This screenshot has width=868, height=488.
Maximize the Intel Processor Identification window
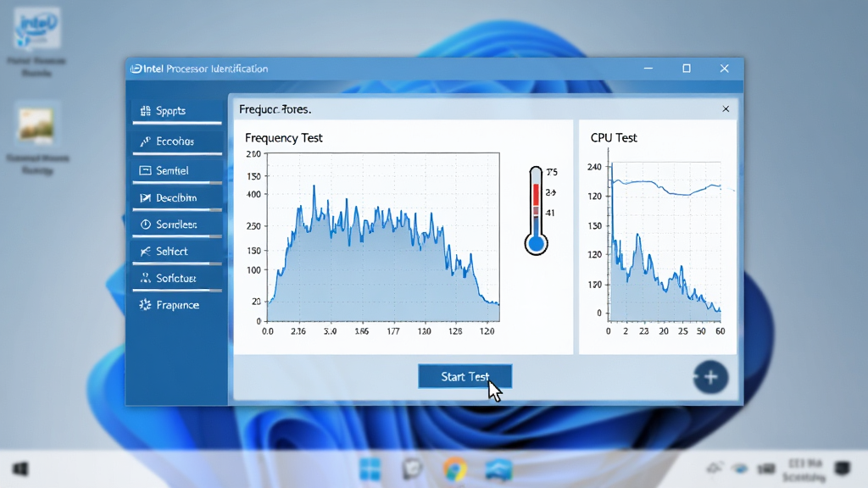point(687,68)
